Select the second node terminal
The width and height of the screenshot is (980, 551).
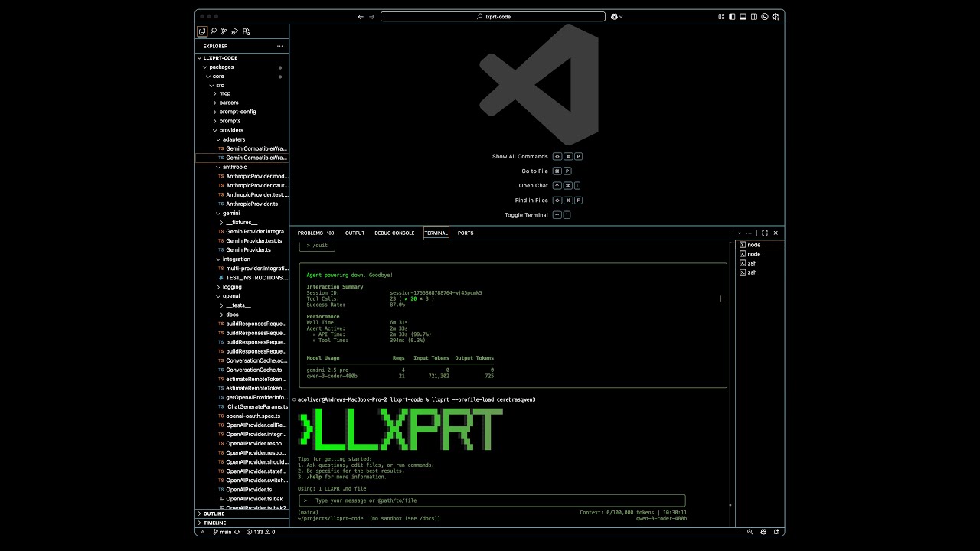[x=759, y=254]
